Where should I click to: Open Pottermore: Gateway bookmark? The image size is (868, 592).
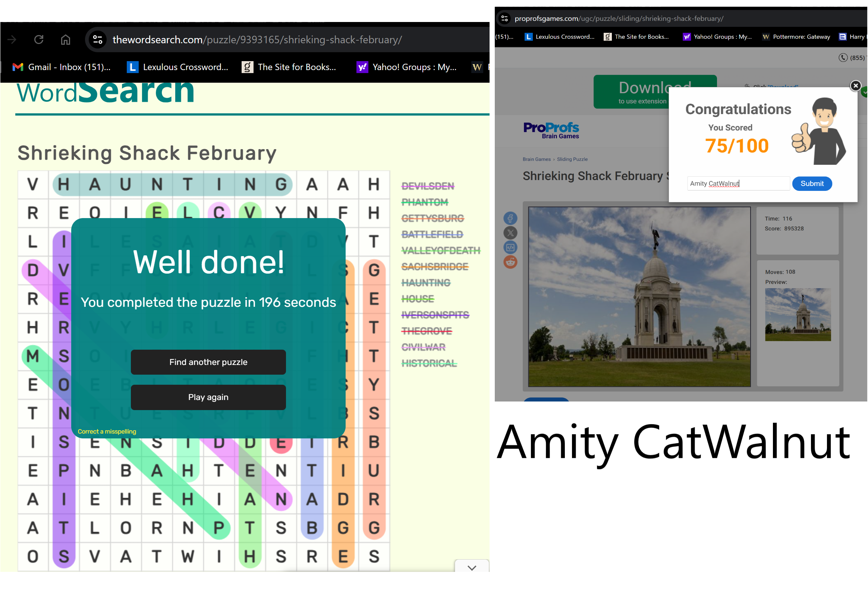point(796,37)
